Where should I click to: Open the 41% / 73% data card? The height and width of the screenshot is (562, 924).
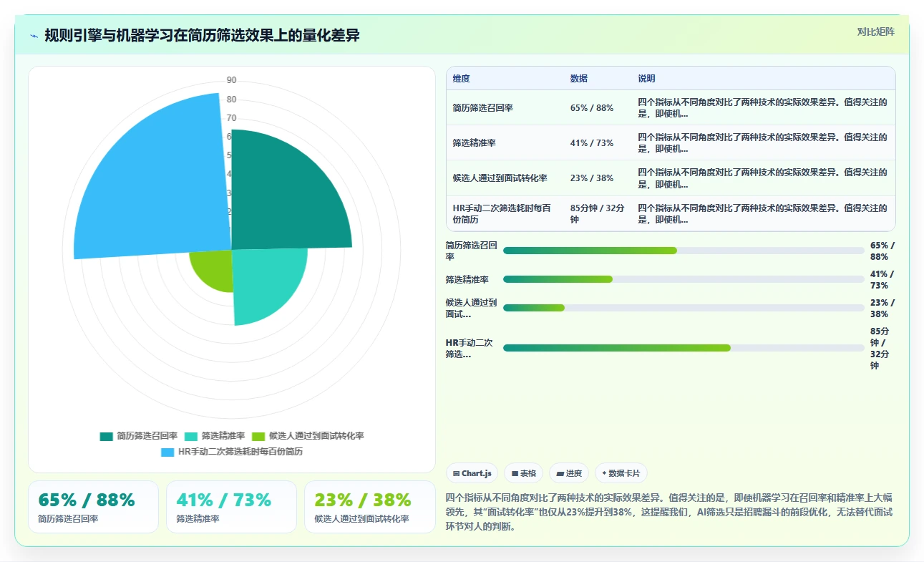[x=231, y=507]
